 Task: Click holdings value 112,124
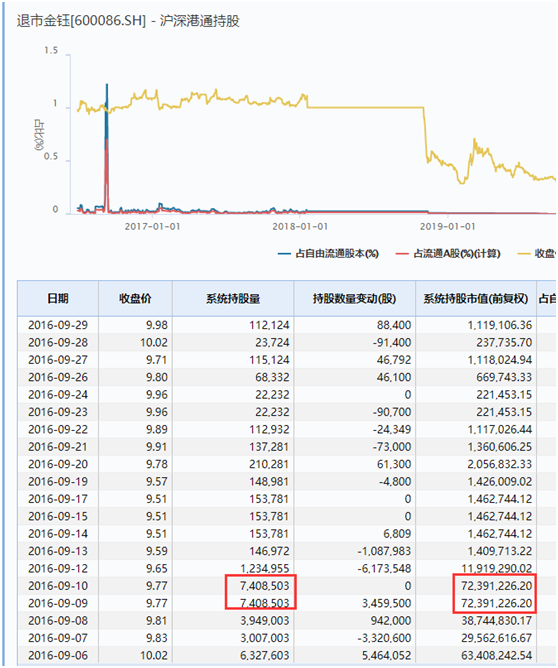coord(269,325)
